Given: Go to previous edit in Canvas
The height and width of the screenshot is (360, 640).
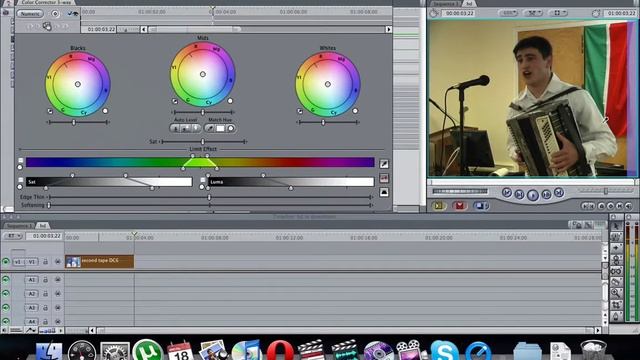Looking at the screenshot, I should click(507, 192).
